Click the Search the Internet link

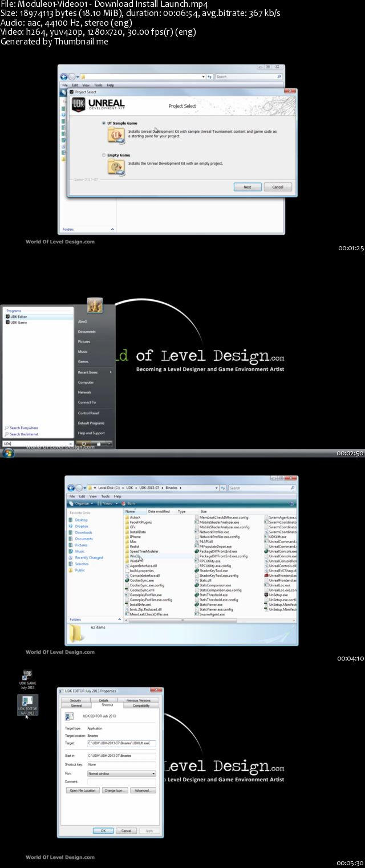click(22, 434)
